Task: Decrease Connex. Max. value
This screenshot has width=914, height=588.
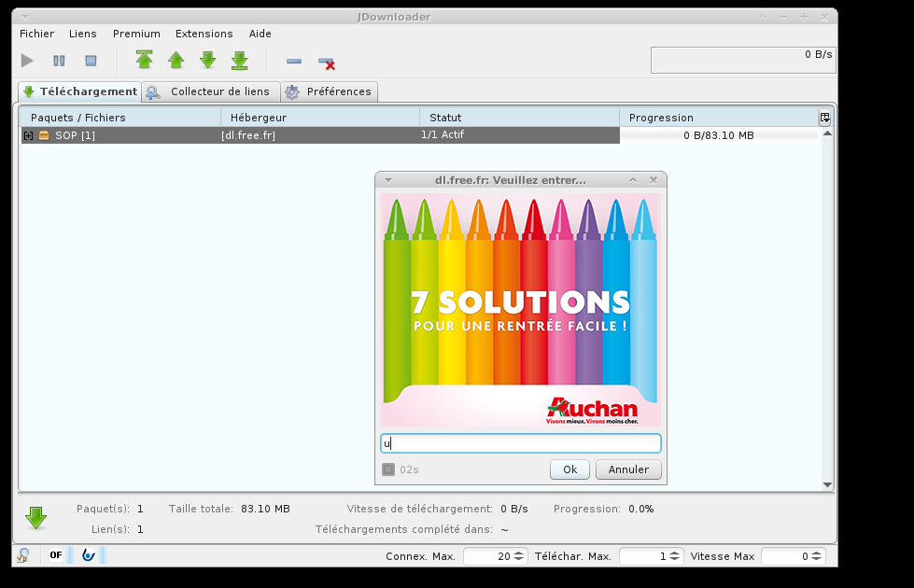Action: click(x=519, y=559)
